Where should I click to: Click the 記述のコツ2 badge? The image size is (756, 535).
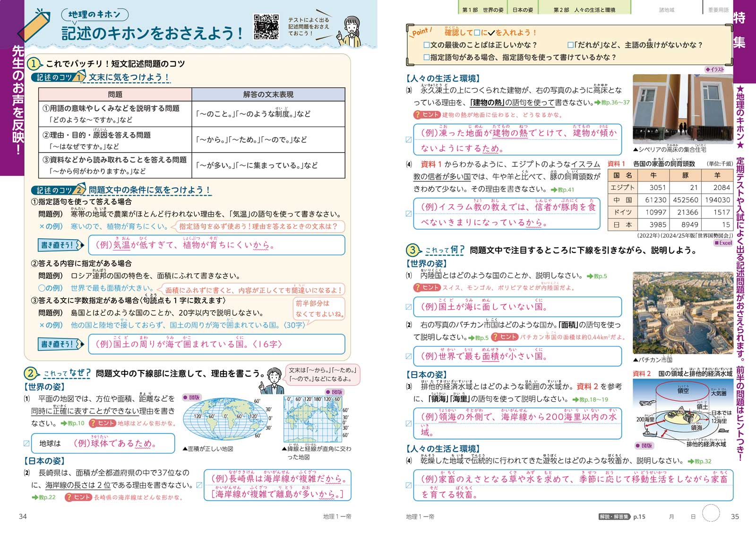tap(58, 190)
